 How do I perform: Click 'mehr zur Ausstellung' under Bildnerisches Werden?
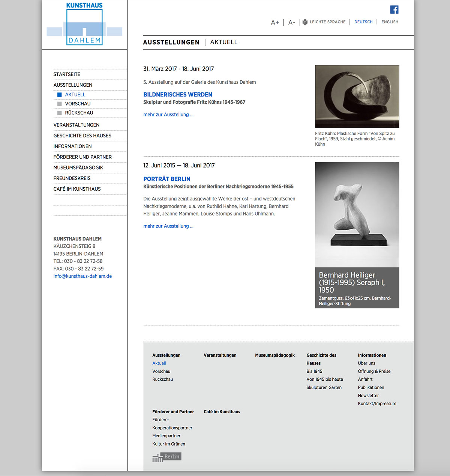168,115
